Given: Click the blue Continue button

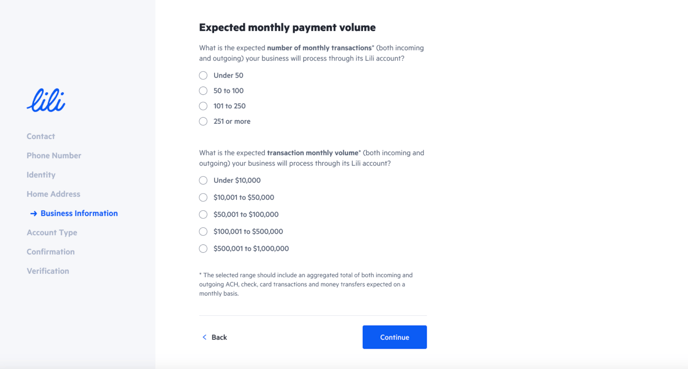Looking at the screenshot, I should (394, 337).
